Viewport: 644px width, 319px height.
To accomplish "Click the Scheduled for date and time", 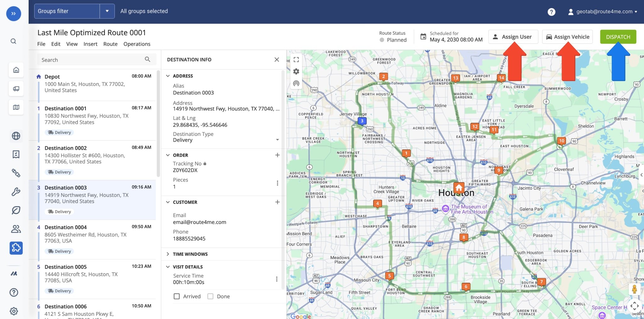I will 456,40.
